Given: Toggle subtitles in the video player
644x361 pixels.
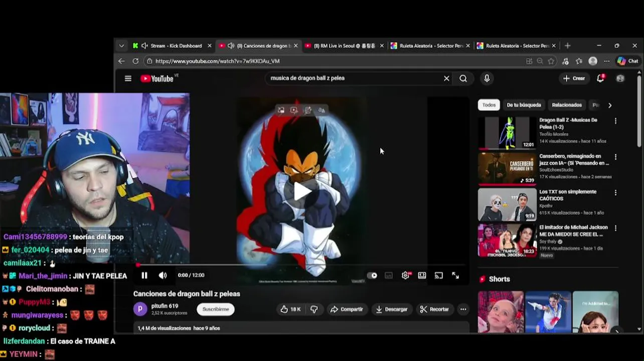Looking at the screenshot, I should tap(389, 275).
